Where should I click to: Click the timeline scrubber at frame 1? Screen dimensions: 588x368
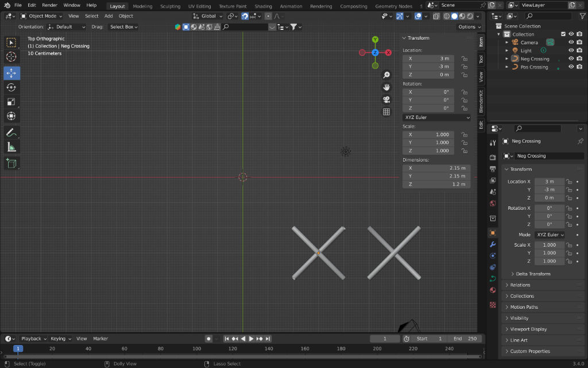pyautogui.click(x=18, y=348)
